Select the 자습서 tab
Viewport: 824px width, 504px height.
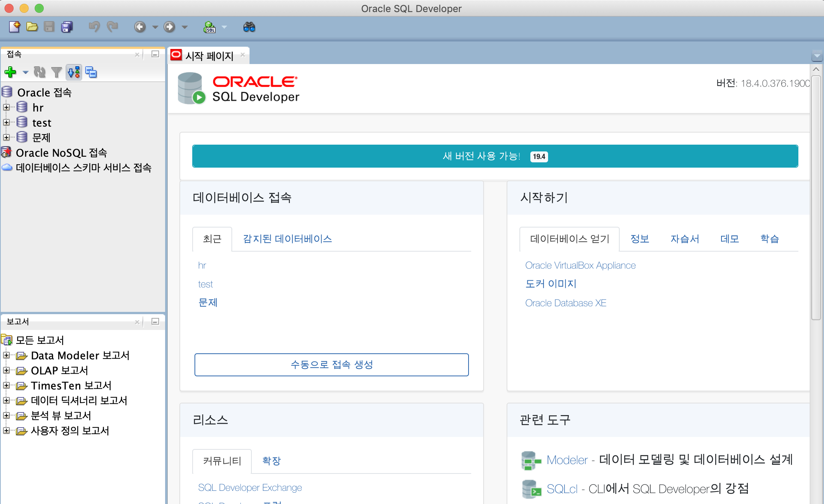(685, 239)
